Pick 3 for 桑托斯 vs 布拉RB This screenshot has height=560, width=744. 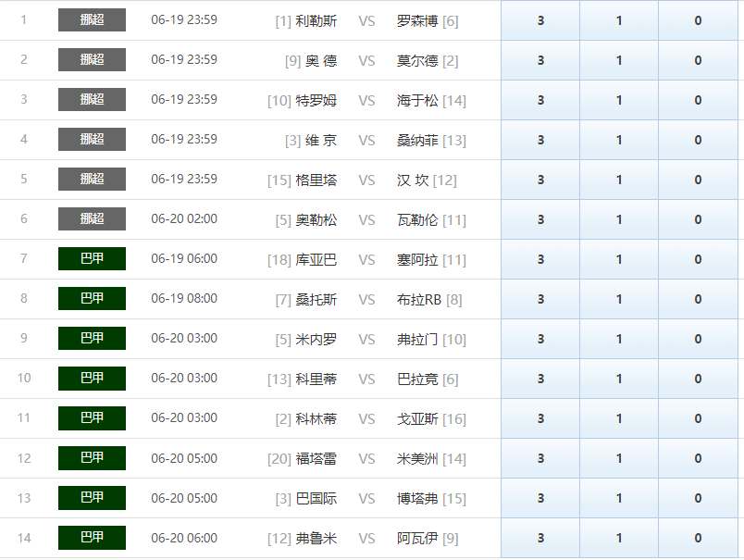540,300
